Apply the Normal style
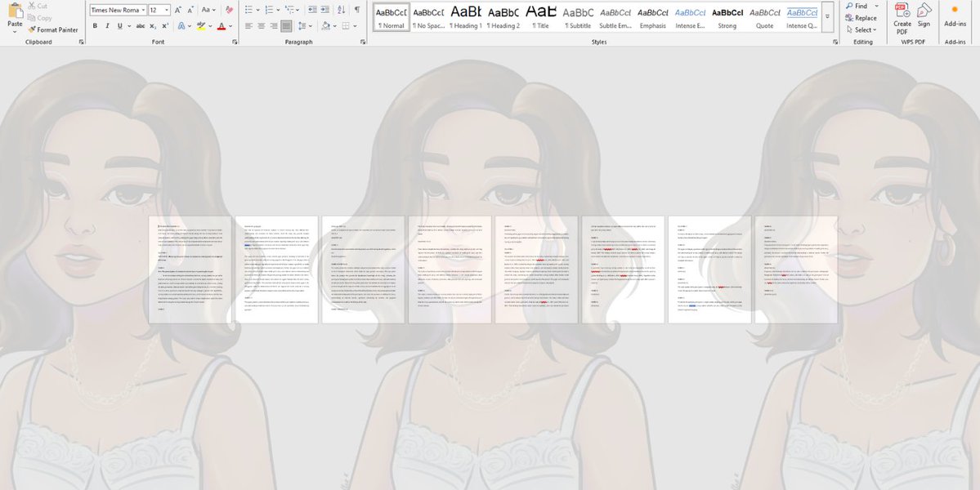Image resolution: width=980 pixels, height=490 pixels. pyautogui.click(x=392, y=17)
